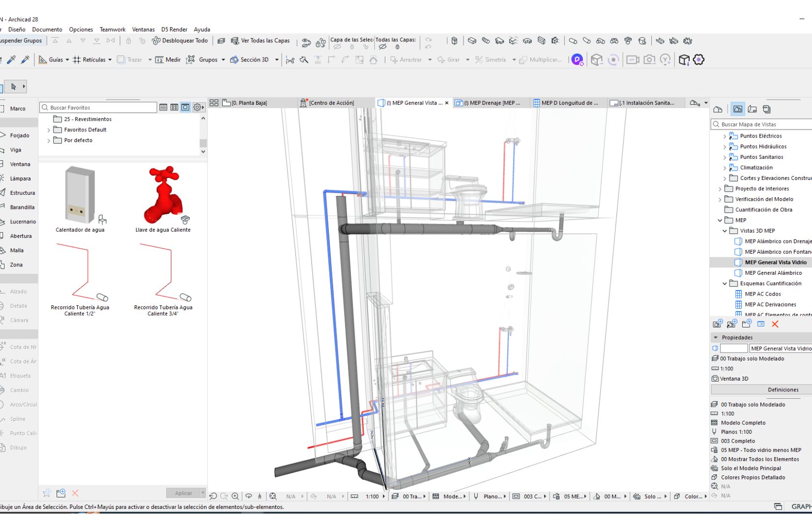
Task: Select the Malla tool
Action: tap(18, 250)
